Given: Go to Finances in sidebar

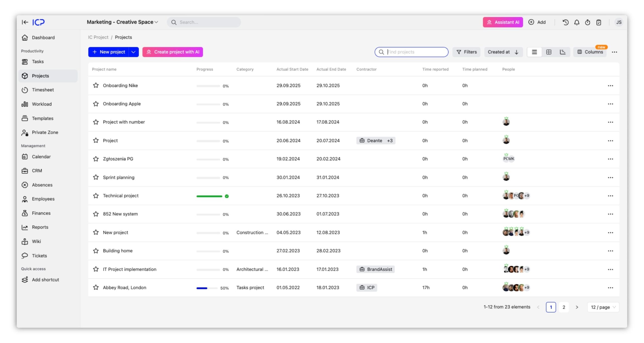Looking at the screenshot, I should click(x=41, y=213).
